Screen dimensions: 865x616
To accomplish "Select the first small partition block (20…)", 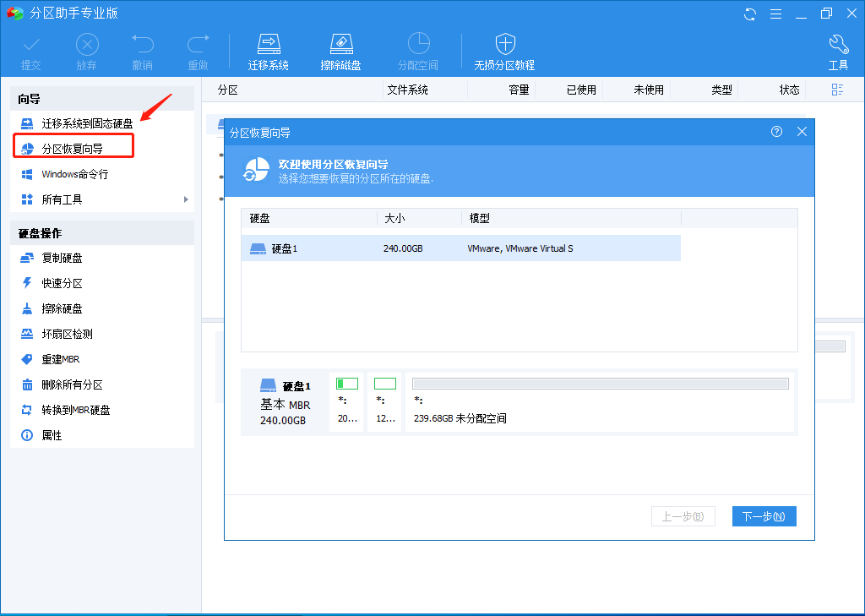I will coord(347,401).
